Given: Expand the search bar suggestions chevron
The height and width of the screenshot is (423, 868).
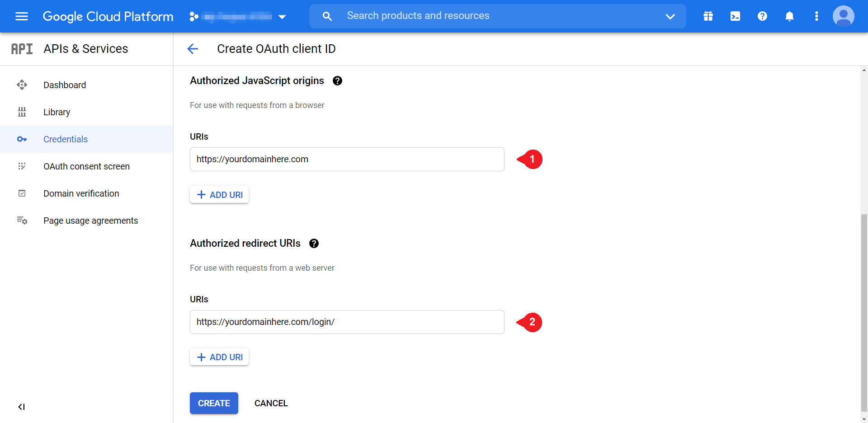Looking at the screenshot, I should click(x=670, y=17).
